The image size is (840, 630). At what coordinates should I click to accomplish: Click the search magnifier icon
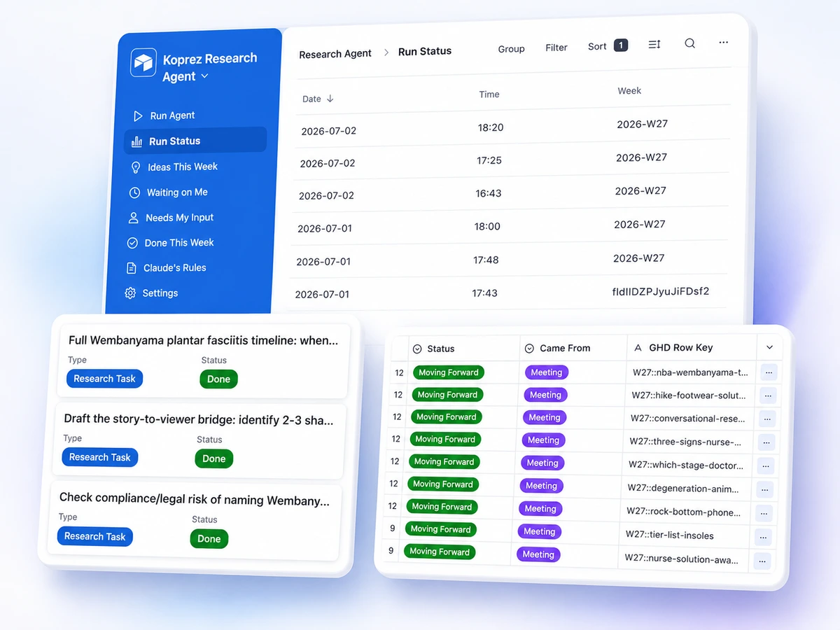690,43
